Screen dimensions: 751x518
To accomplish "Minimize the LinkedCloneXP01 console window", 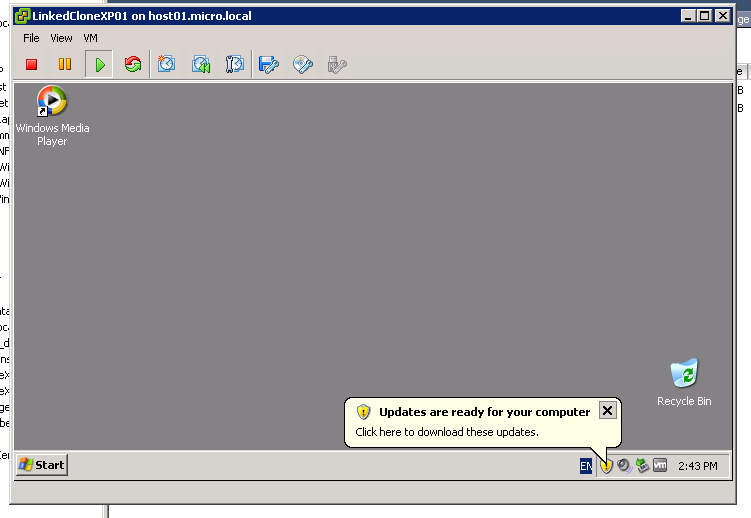I will [688, 16].
